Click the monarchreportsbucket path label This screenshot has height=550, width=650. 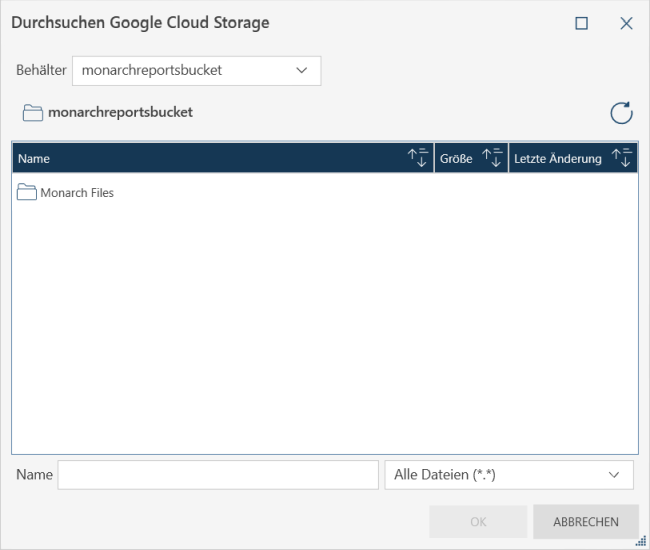pos(120,113)
